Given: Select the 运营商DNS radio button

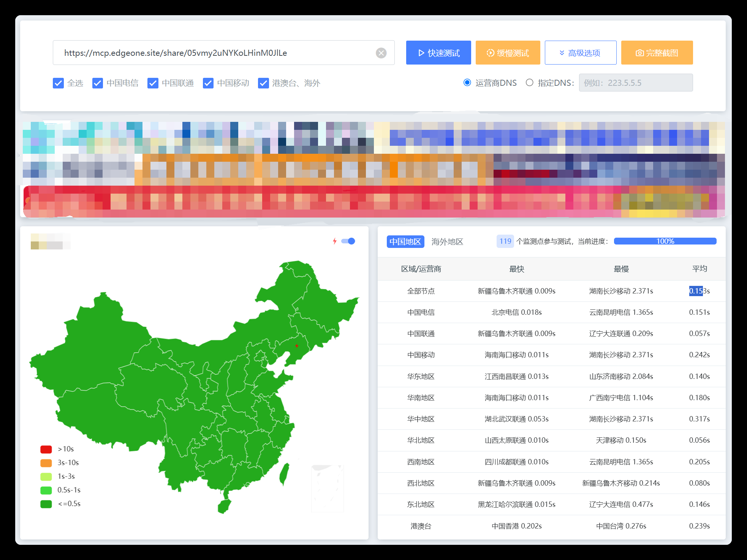Looking at the screenshot, I should pyautogui.click(x=467, y=83).
